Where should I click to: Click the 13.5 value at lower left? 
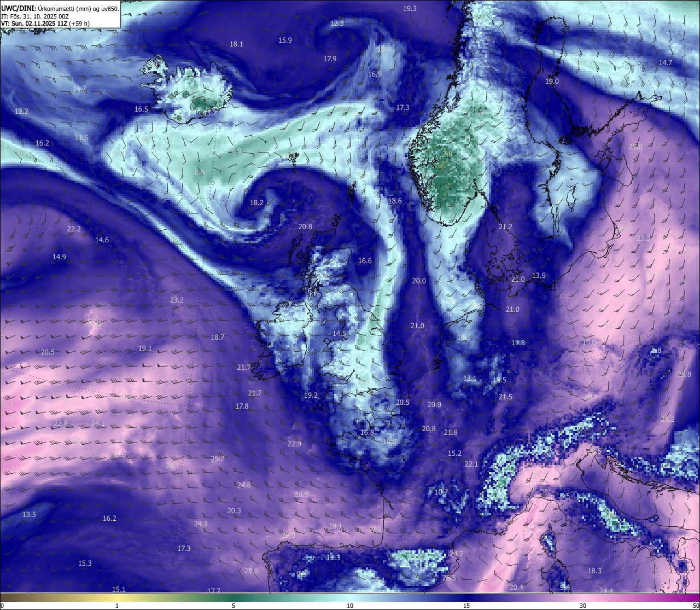coord(29,514)
